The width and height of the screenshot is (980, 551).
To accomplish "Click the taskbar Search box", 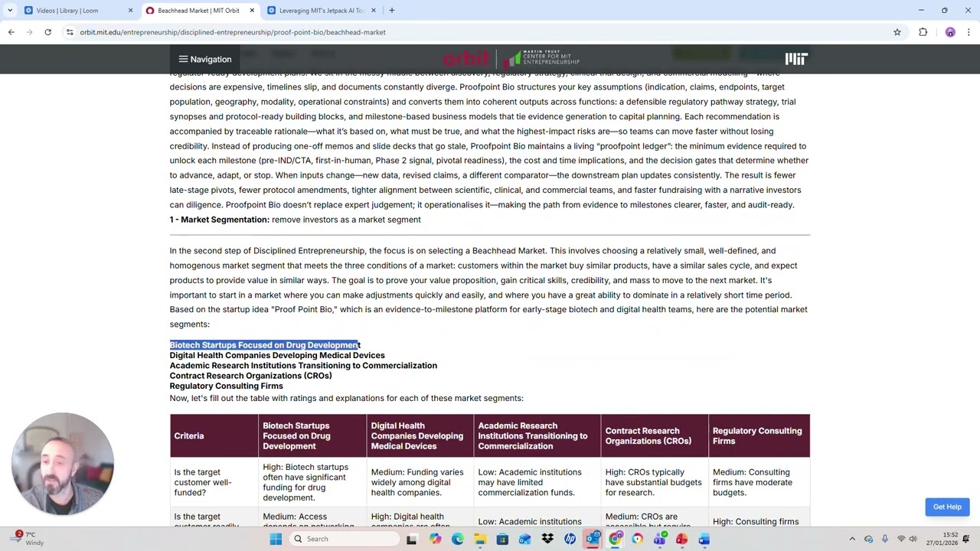I will (343, 539).
